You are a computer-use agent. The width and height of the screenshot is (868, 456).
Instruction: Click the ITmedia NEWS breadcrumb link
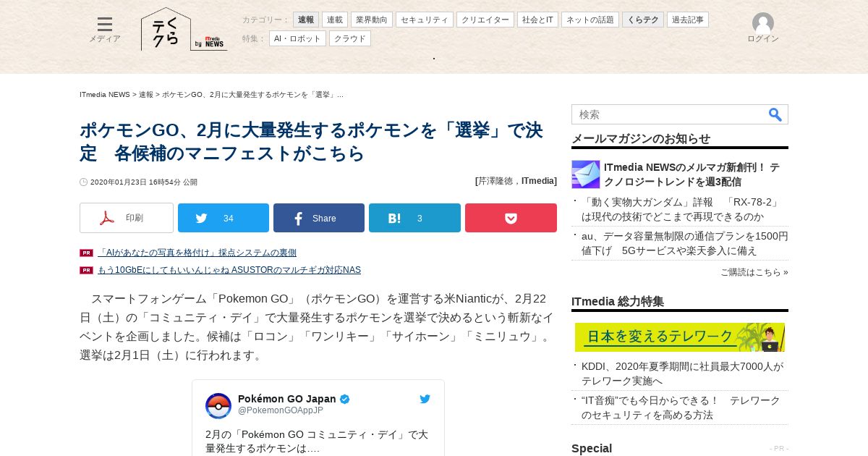click(x=105, y=95)
